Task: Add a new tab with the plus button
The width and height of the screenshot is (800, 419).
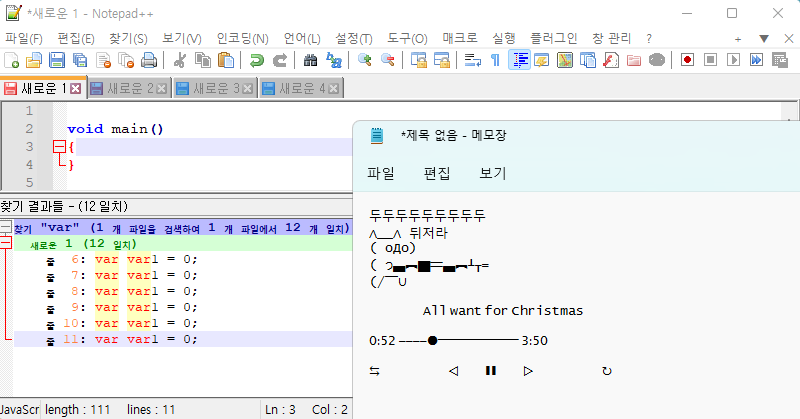Action: coord(738,39)
